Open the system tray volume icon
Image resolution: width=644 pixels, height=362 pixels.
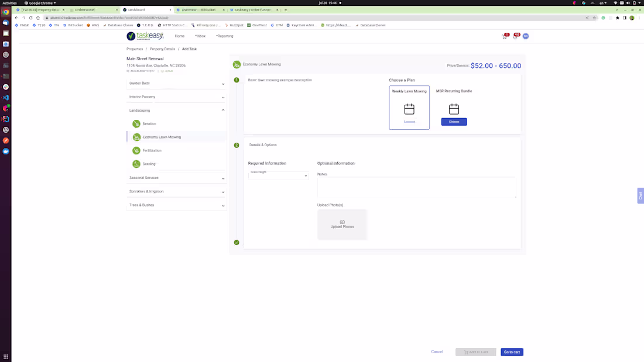point(628,3)
